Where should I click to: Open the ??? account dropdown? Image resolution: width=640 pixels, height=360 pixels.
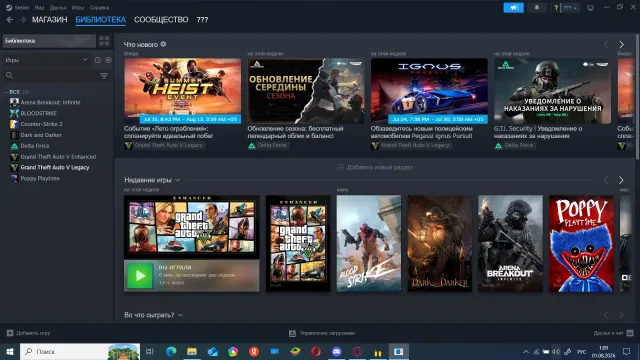(570, 8)
